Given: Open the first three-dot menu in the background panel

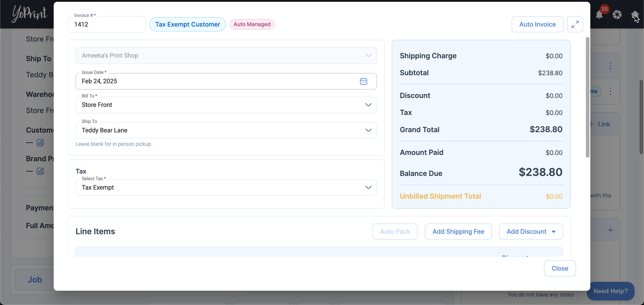Looking at the screenshot, I should 610,66.
